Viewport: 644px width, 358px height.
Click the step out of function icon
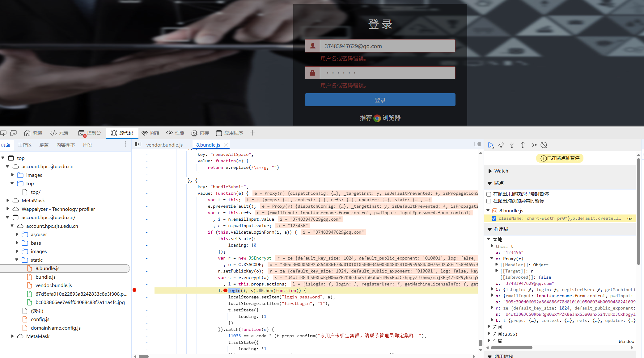tap(523, 145)
